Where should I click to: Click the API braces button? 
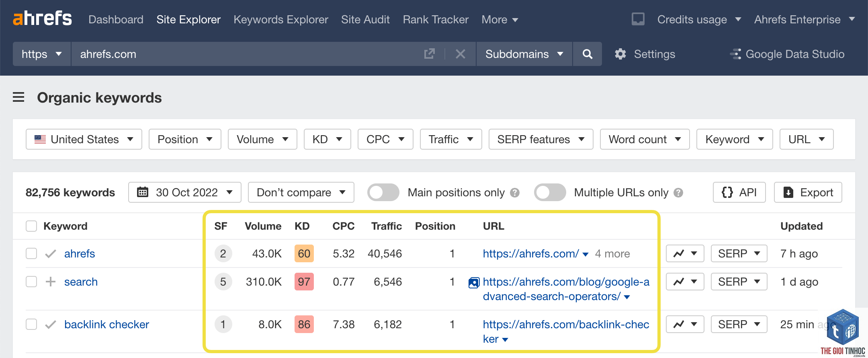[x=739, y=192]
